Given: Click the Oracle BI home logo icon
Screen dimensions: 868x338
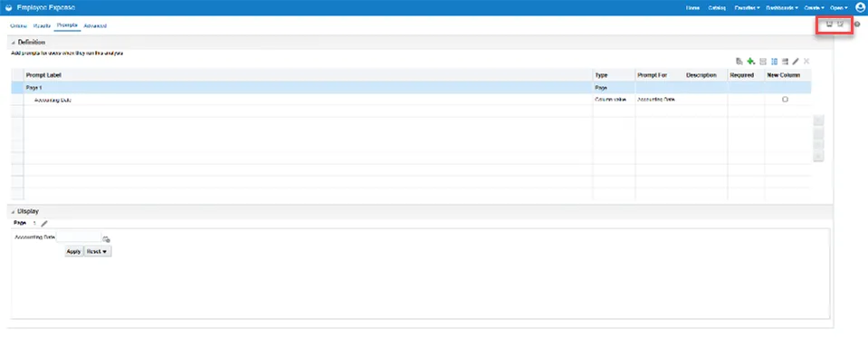Looking at the screenshot, I should click(x=8, y=8).
